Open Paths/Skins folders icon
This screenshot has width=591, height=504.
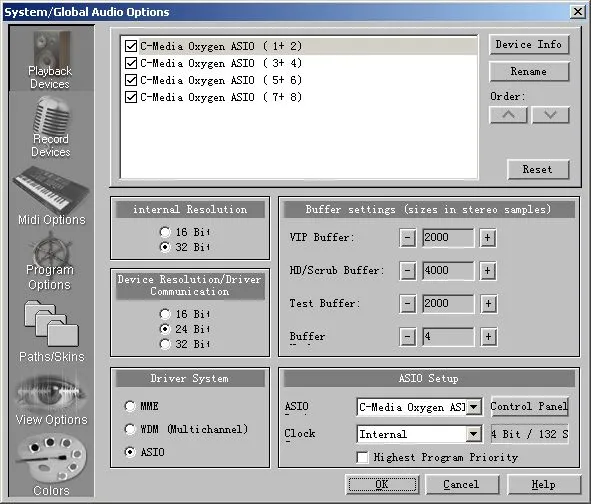[x=51, y=323]
